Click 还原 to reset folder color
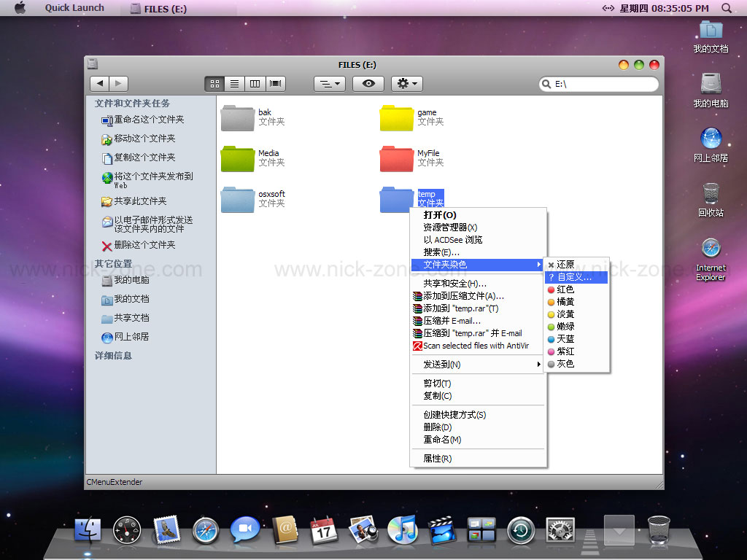The image size is (747, 560). click(565, 265)
